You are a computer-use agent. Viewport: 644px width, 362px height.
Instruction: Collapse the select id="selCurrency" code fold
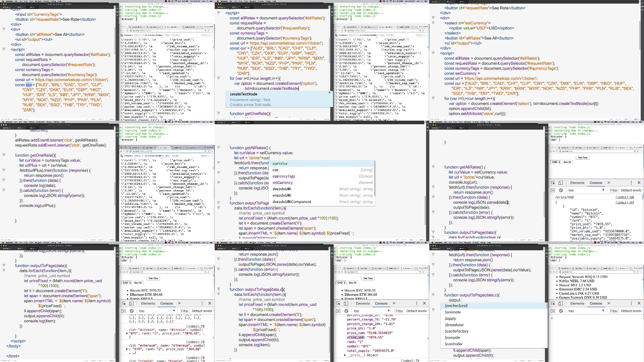433,23
